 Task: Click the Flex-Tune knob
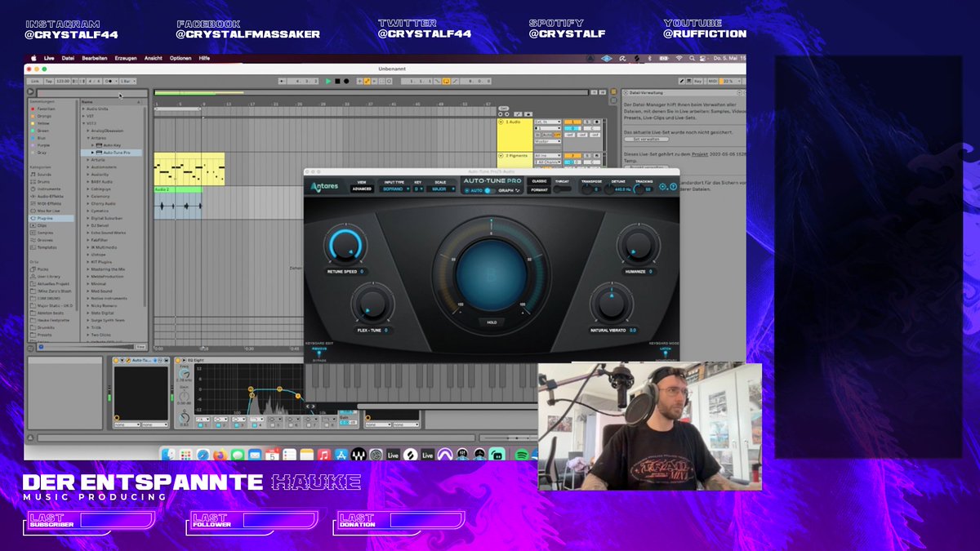(373, 306)
